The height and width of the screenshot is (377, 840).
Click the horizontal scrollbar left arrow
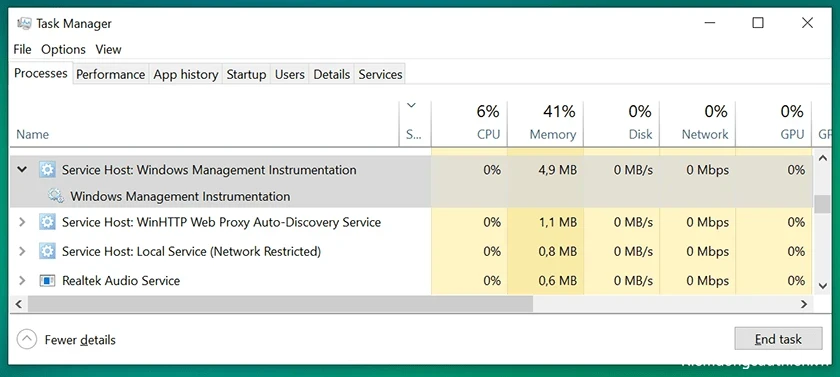[18, 304]
